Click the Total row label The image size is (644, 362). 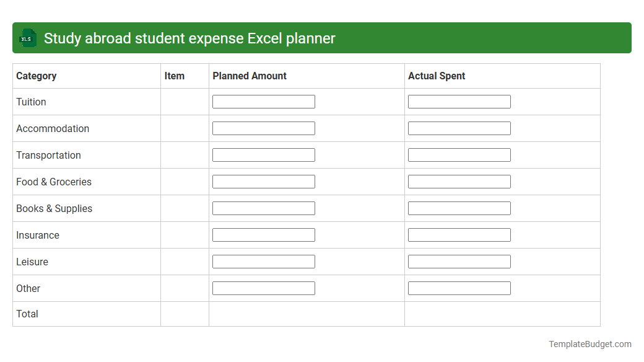(27, 314)
